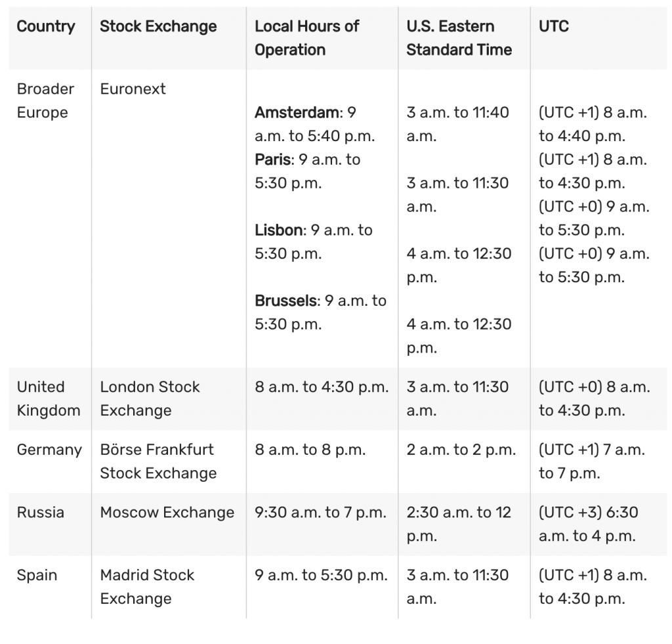Click the Moscow Exchange cell
Image resolution: width=672 pixels, height=644 pixels.
coord(167,513)
